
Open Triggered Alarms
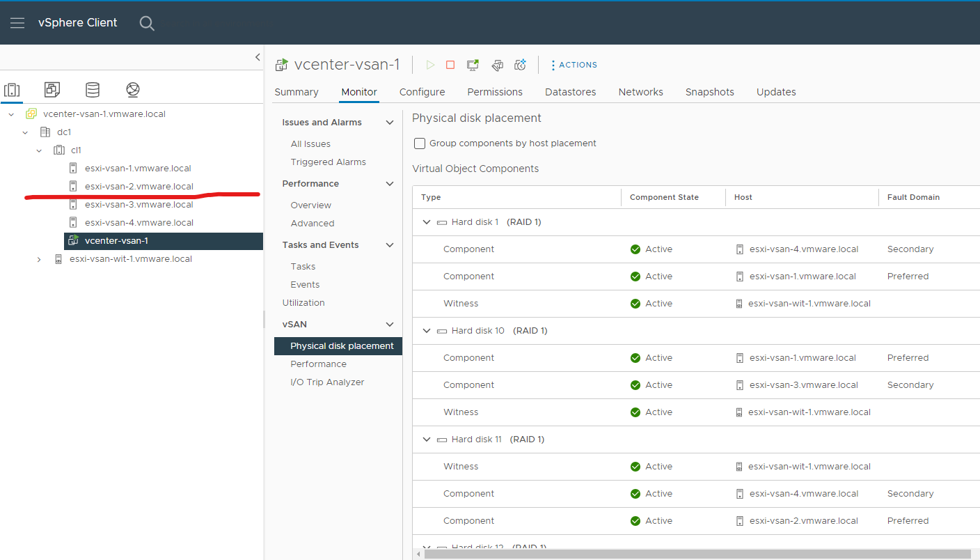pyautogui.click(x=328, y=162)
